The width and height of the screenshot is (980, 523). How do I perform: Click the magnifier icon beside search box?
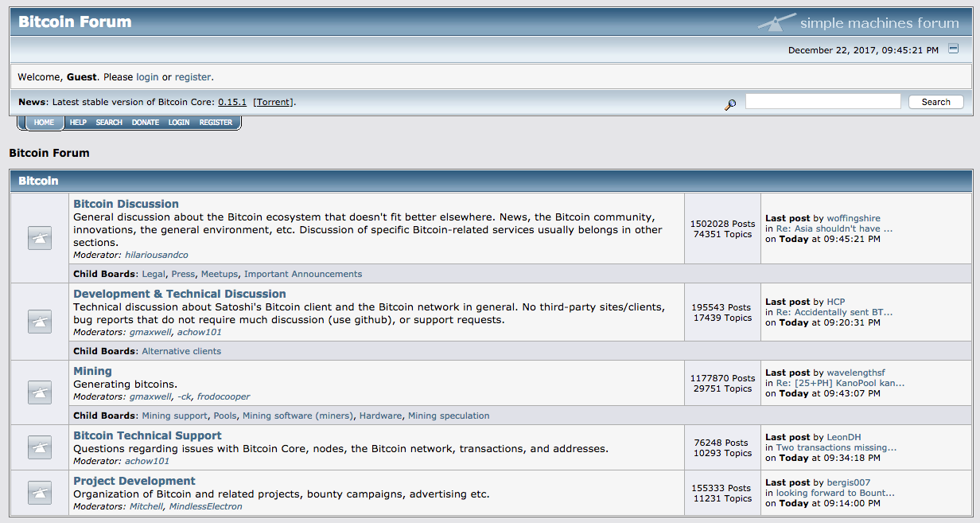(x=730, y=104)
